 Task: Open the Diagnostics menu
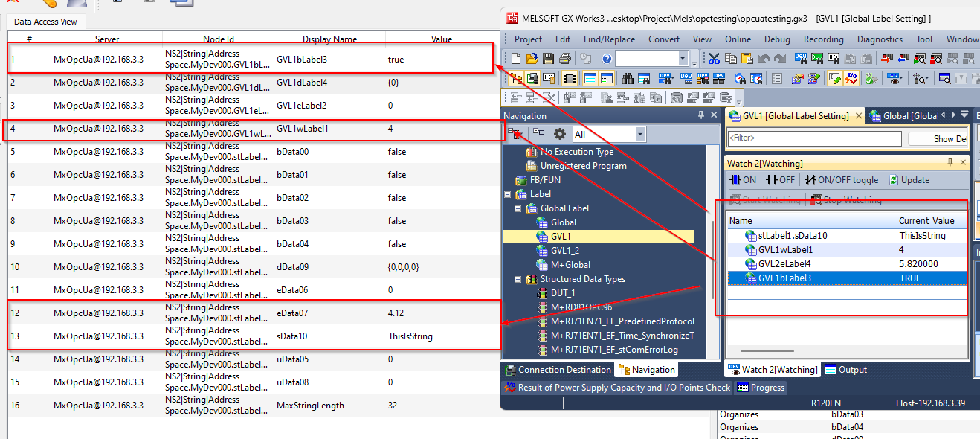click(880, 39)
